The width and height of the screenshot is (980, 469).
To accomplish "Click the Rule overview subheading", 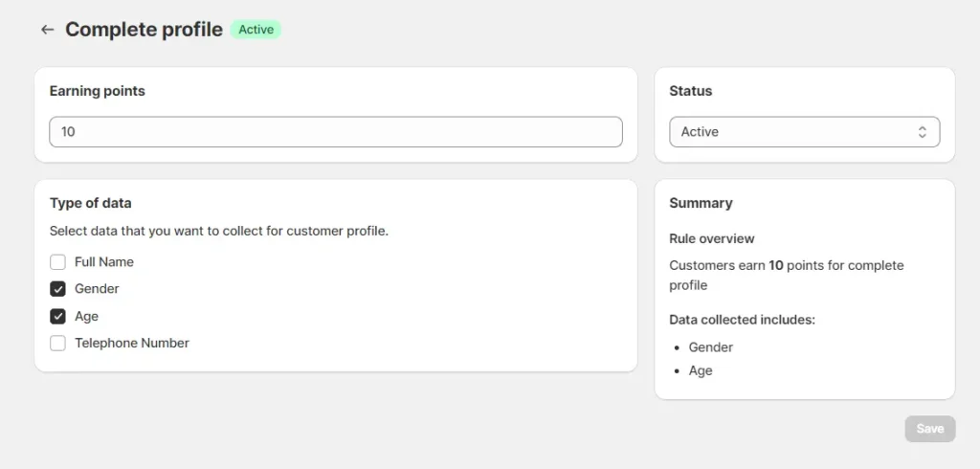I will 711,238.
